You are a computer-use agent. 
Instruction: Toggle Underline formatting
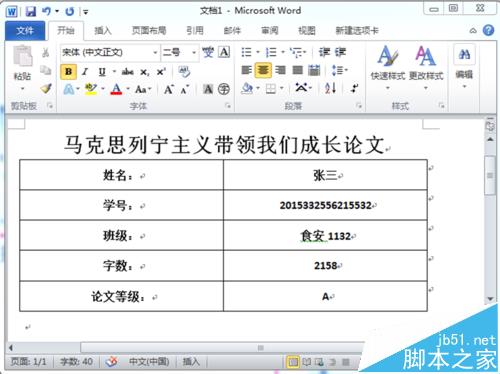102,72
